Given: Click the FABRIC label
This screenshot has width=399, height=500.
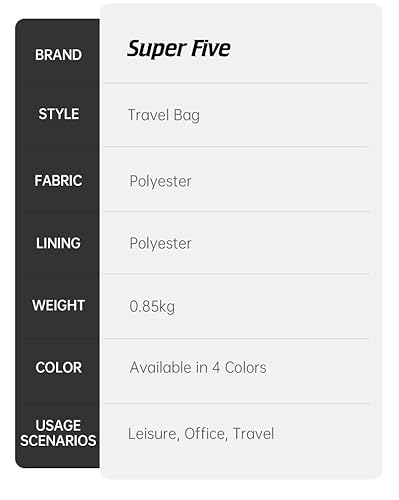Looking at the screenshot, I should (58, 181).
